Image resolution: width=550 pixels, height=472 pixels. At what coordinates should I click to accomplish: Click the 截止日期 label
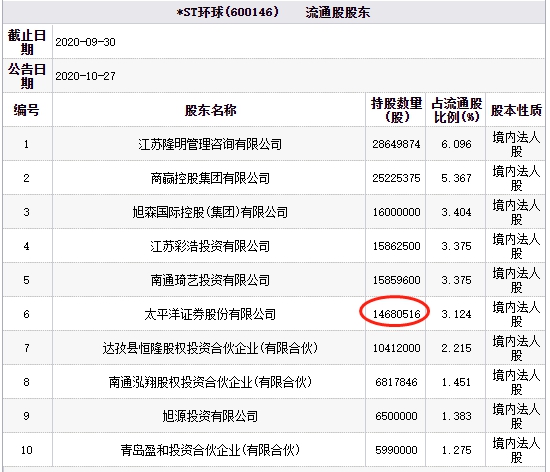[x=27, y=42]
